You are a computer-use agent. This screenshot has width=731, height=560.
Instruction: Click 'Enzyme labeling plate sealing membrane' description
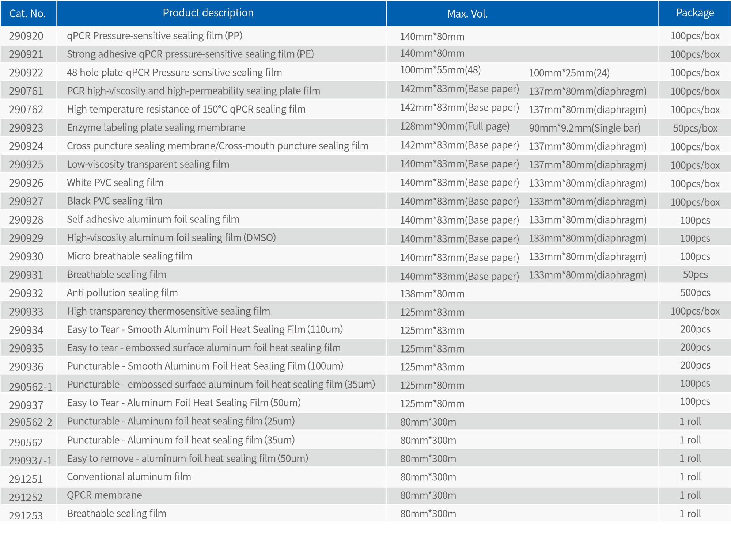[x=156, y=127]
